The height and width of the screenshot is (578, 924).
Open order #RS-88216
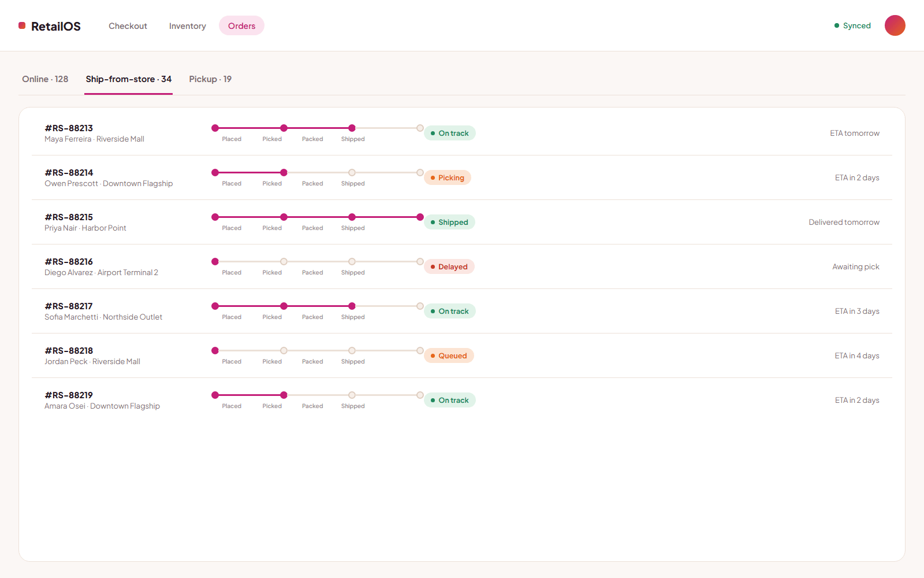pyautogui.click(x=462, y=266)
